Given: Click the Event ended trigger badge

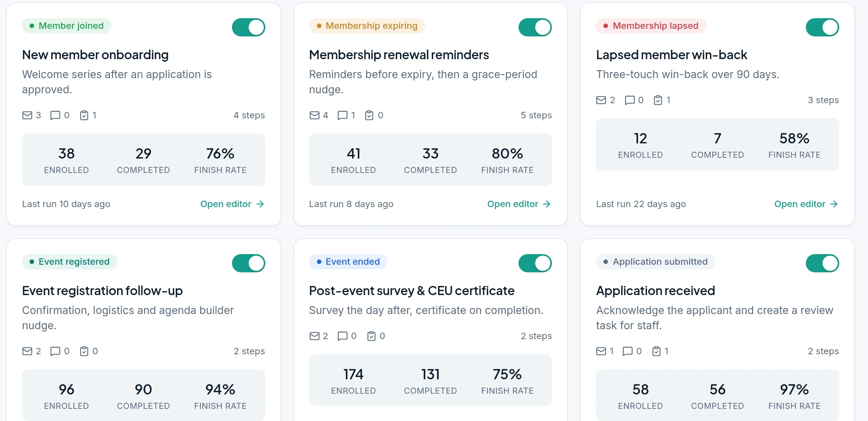Looking at the screenshot, I should click(x=348, y=262).
